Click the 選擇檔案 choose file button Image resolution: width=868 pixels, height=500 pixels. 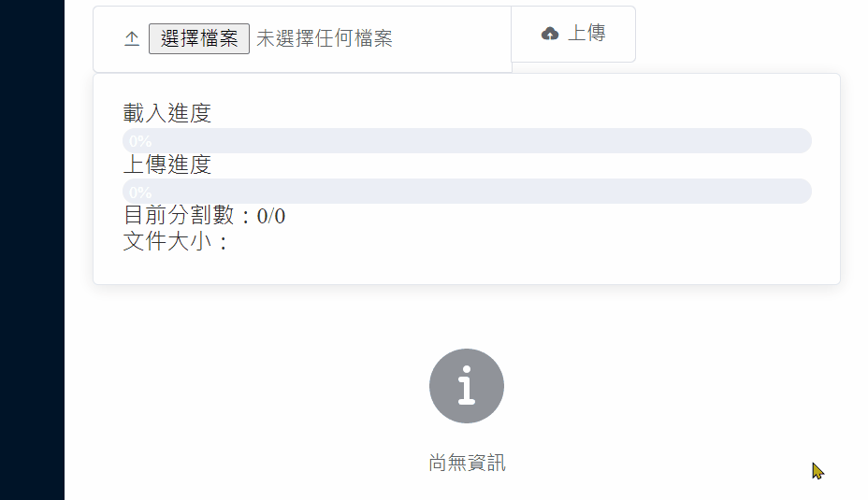[x=199, y=38]
